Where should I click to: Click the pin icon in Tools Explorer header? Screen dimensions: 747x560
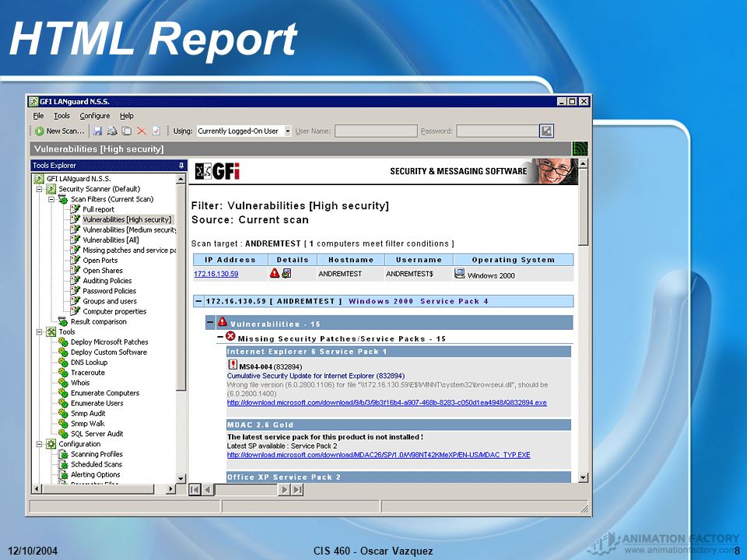181,165
